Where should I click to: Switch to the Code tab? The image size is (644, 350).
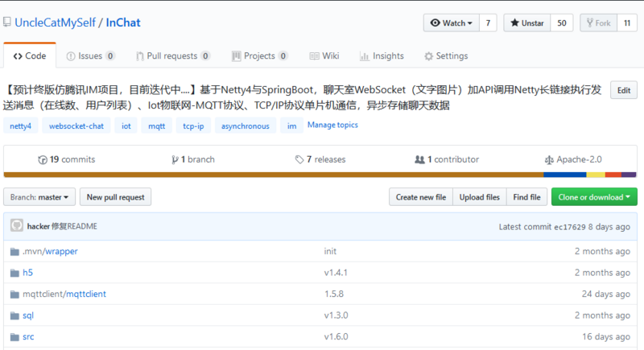coord(30,56)
